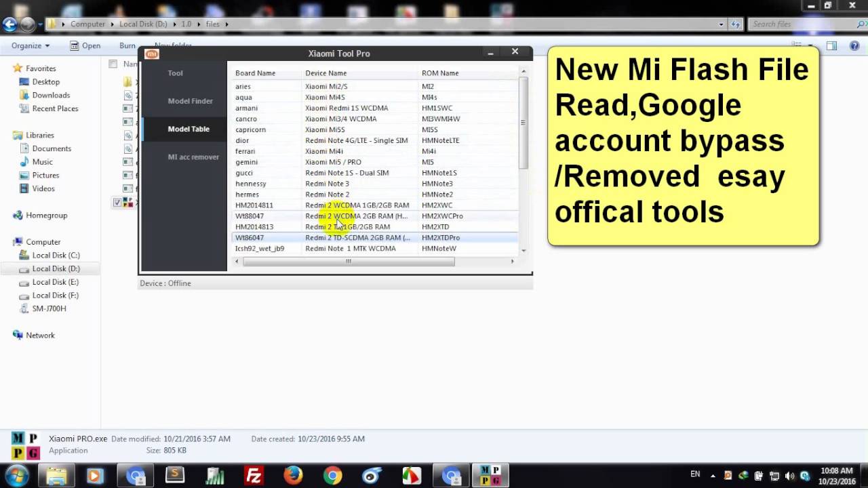868x488 pixels.
Task: Expand the arrow after Computer breadcrumb
Action: [113, 24]
